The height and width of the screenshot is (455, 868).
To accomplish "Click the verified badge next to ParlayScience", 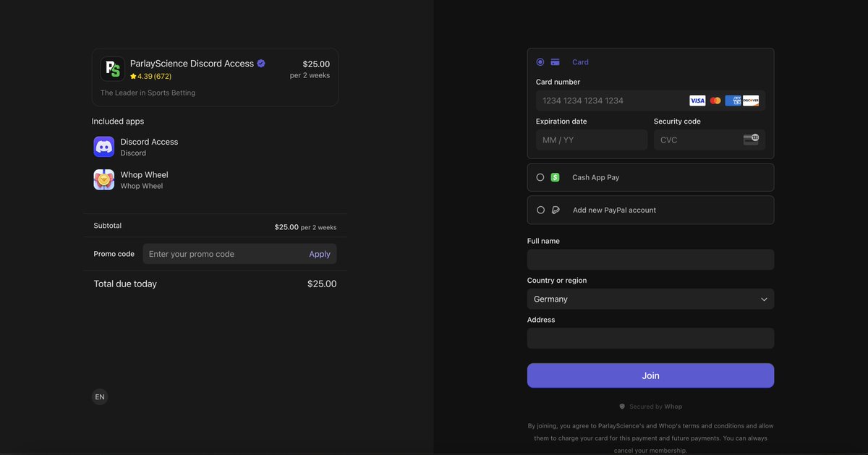I will coord(260,63).
